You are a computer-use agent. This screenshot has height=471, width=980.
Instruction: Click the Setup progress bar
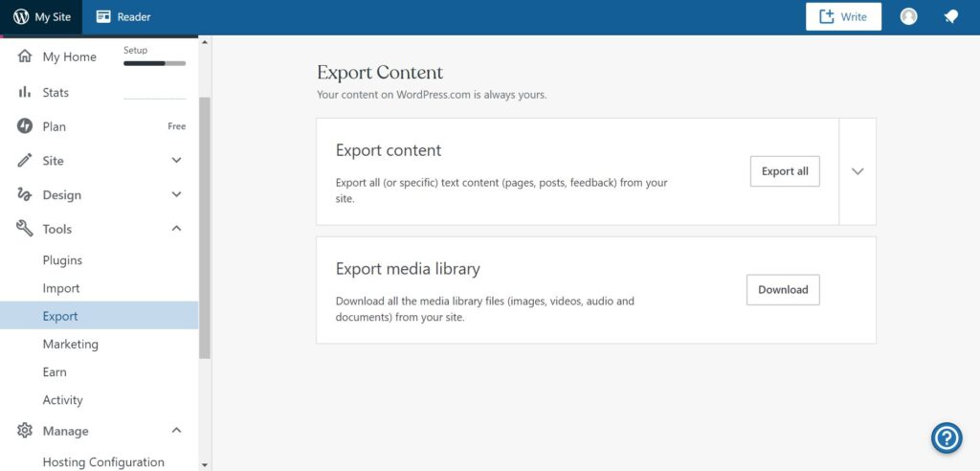154,63
